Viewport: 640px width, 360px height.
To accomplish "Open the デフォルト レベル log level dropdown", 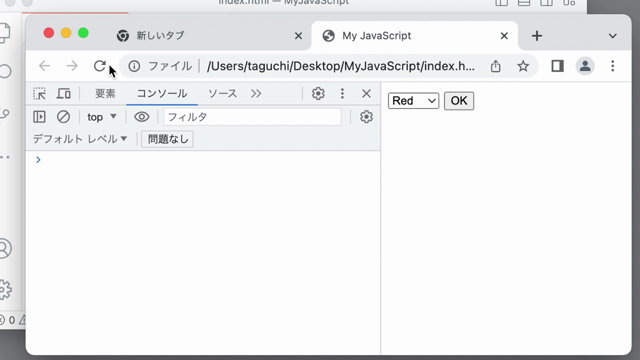I will (x=80, y=139).
